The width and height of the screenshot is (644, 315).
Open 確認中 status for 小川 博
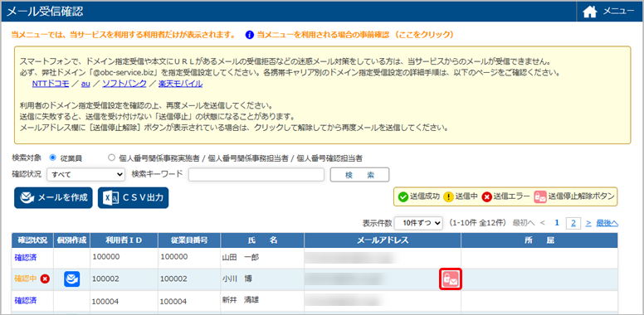(26, 279)
